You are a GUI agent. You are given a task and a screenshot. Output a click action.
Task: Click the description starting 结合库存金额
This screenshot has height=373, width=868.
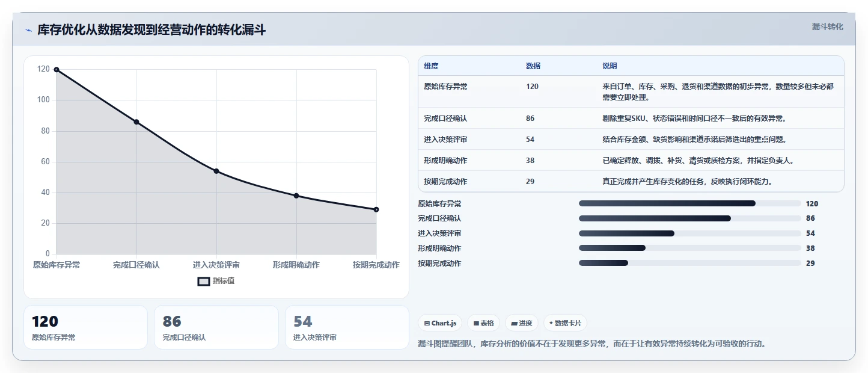(x=694, y=140)
